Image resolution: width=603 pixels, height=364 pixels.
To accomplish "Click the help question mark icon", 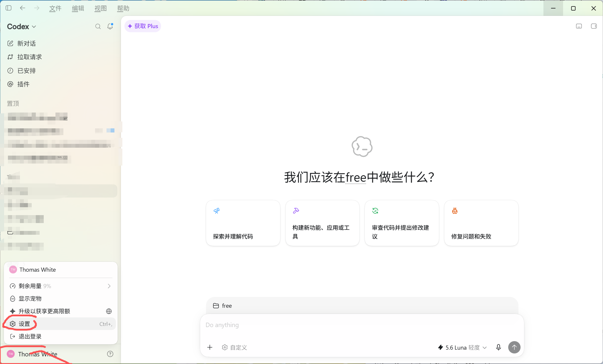I will pyautogui.click(x=110, y=354).
